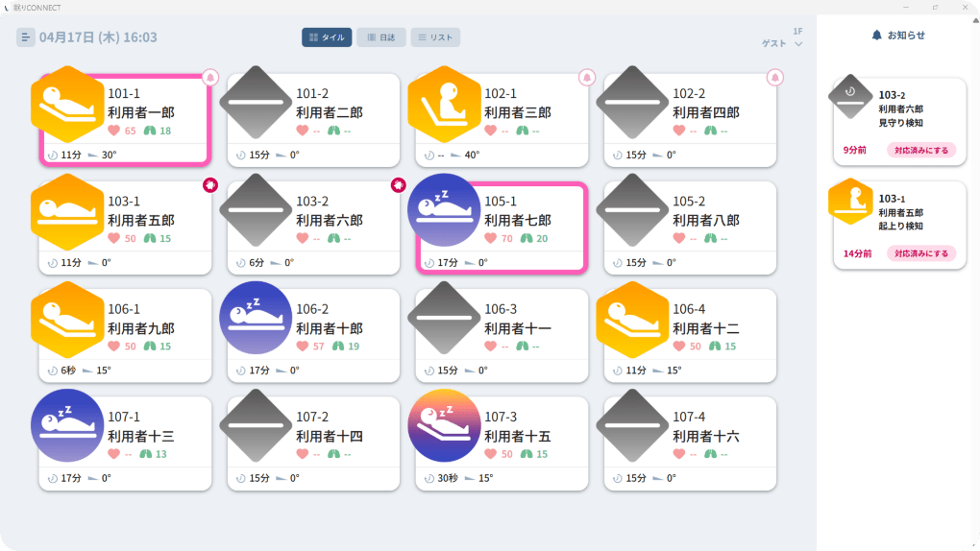Select the name 利用者四郎

[706, 112]
